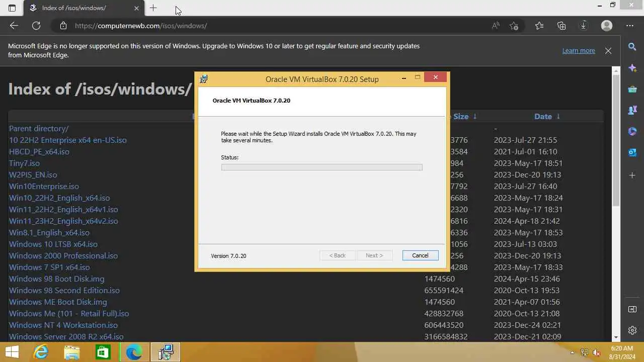Open Windows 10 LTSB x64.iso link
The image size is (644, 362).
(x=53, y=244)
